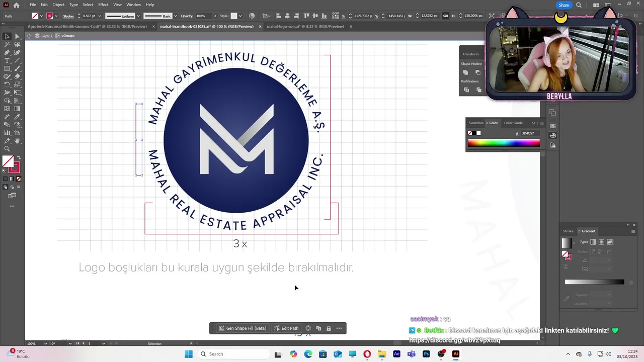Screen dimensions: 644x362
Task: Select the Blend tool
Action: [7, 125]
